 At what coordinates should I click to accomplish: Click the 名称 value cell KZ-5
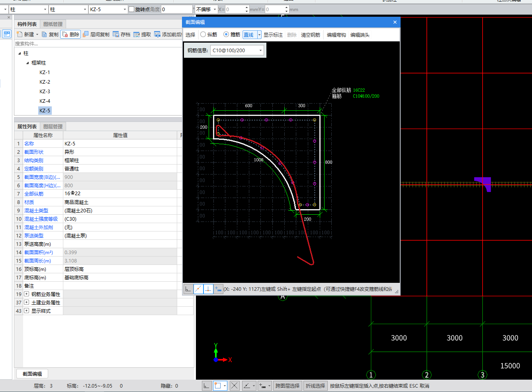[x=120, y=143]
